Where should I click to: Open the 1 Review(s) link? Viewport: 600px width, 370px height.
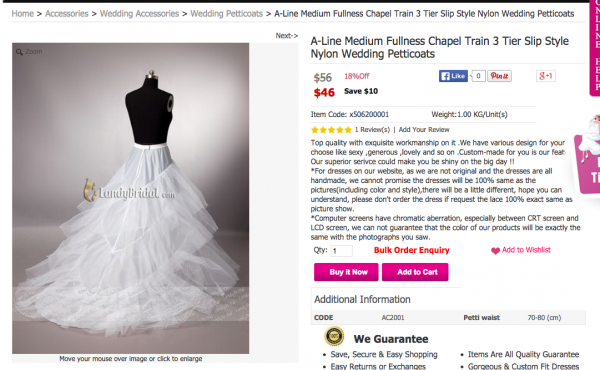[372, 130]
